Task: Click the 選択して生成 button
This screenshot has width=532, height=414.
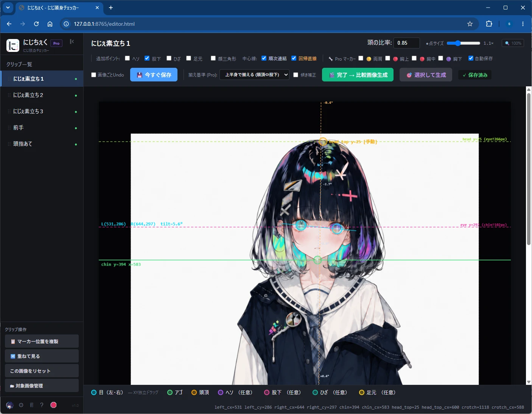Action: [426, 75]
